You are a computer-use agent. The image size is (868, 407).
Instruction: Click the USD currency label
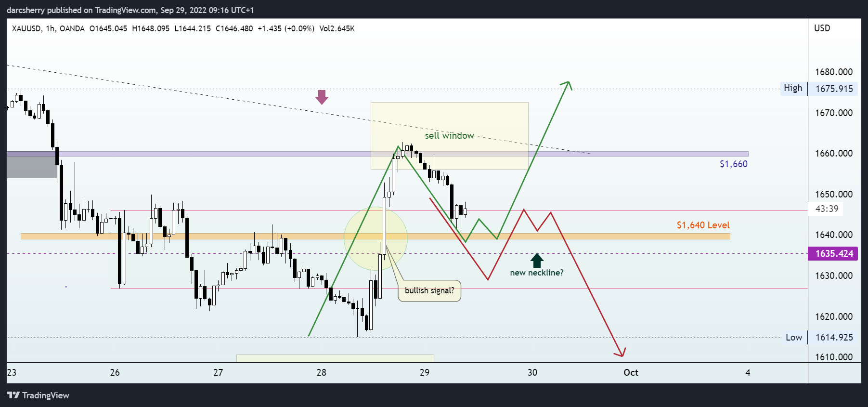(822, 28)
